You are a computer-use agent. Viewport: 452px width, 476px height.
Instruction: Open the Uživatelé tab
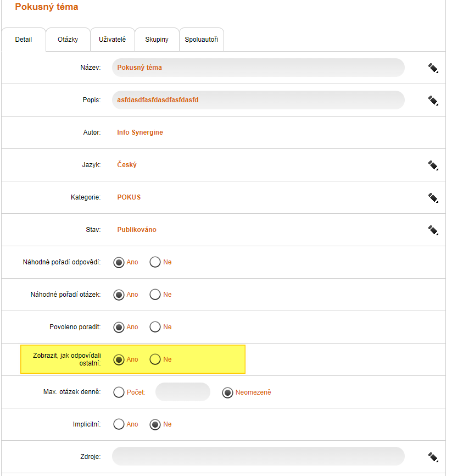pyautogui.click(x=112, y=40)
